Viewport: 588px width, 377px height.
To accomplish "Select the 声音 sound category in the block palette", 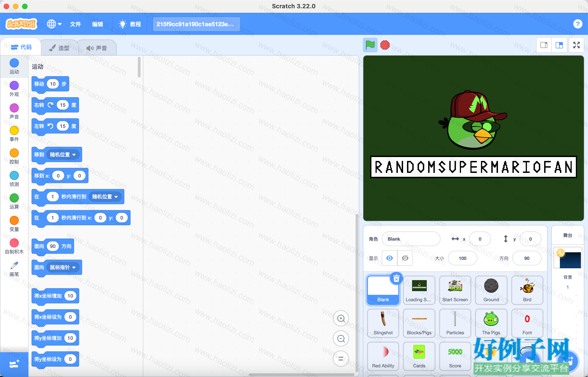I will point(14,111).
